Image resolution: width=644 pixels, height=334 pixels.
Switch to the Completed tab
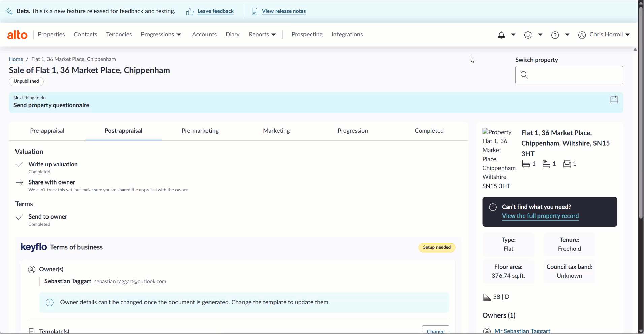pyautogui.click(x=429, y=131)
